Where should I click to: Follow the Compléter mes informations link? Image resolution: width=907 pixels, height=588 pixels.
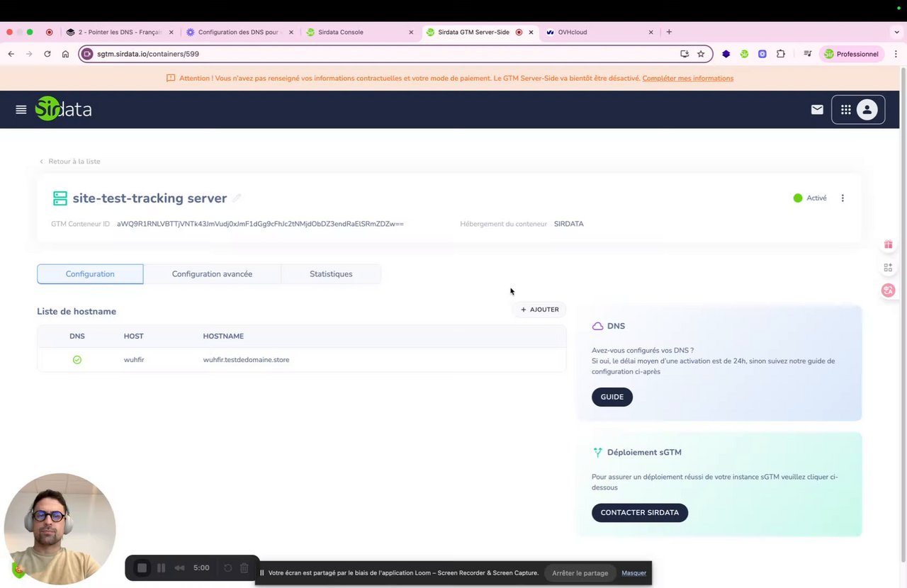coord(688,78)
